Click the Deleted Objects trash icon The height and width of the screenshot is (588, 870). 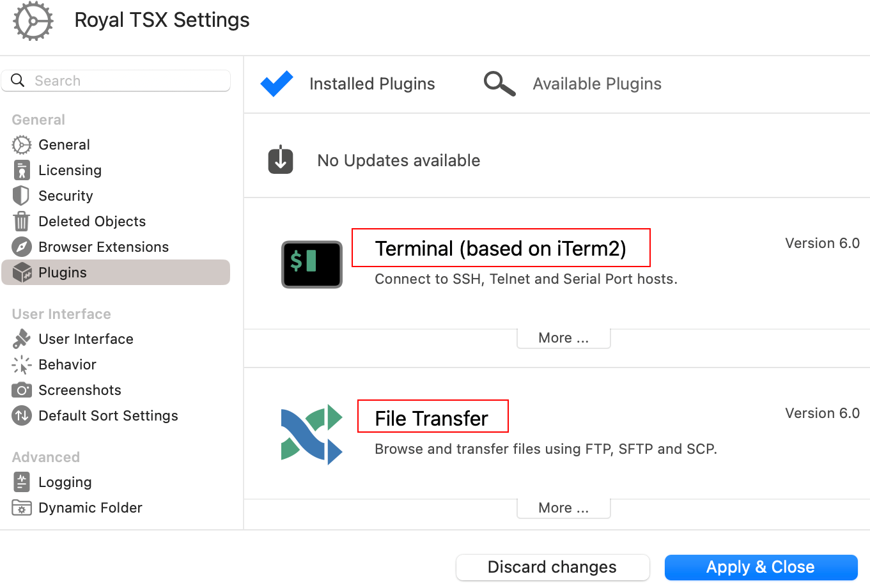pyautogui.click(x=22, y=221)
